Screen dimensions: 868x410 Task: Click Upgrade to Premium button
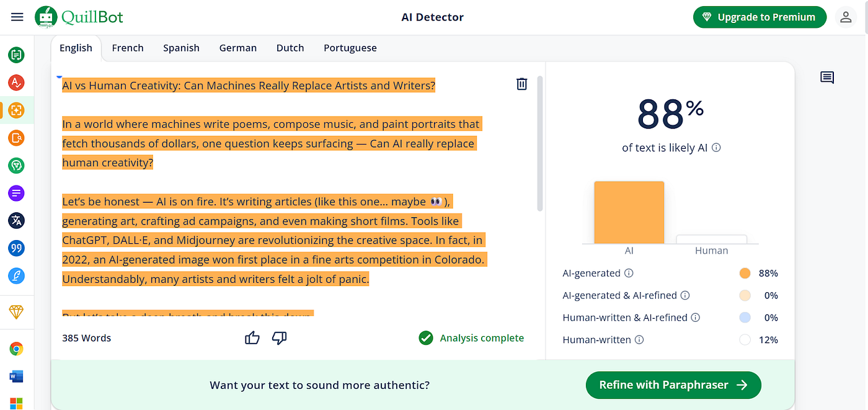click(759, 17)
